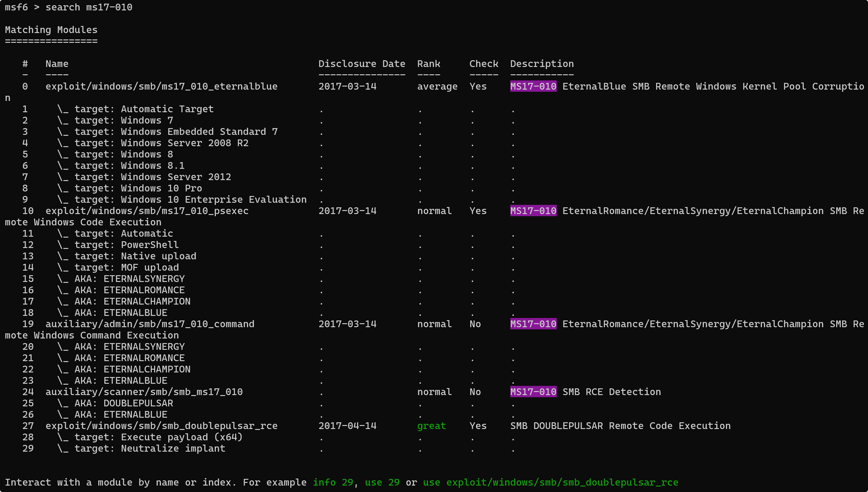This screenshot has width=868, height=492.
Task: Click the full 'use exploit/windows/smb/smb_doublepulsar_rce' example
Action: [x=550, y=482]
